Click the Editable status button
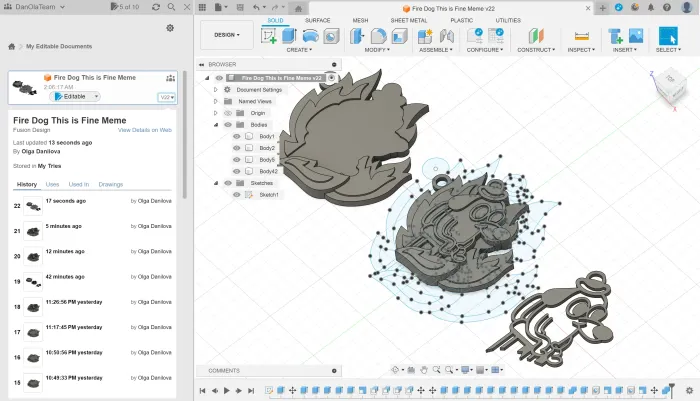This screenshot has height=401, width=700. click(75, 96)
